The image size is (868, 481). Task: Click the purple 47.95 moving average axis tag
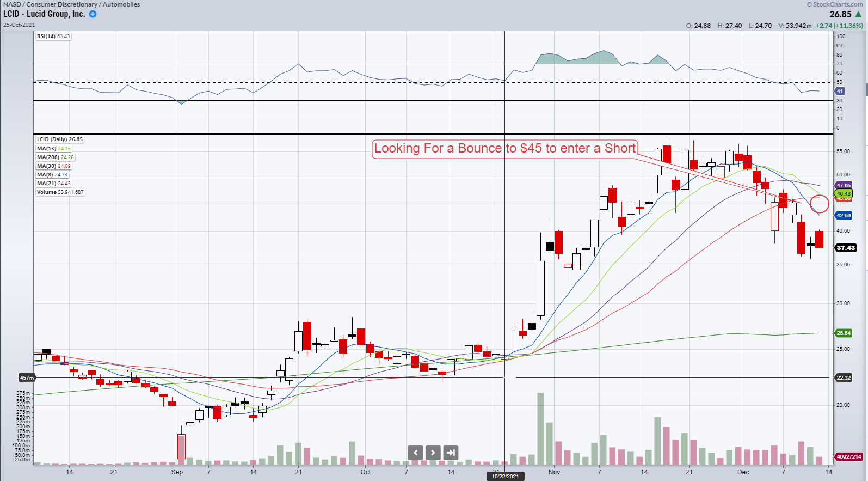point(844,186)
